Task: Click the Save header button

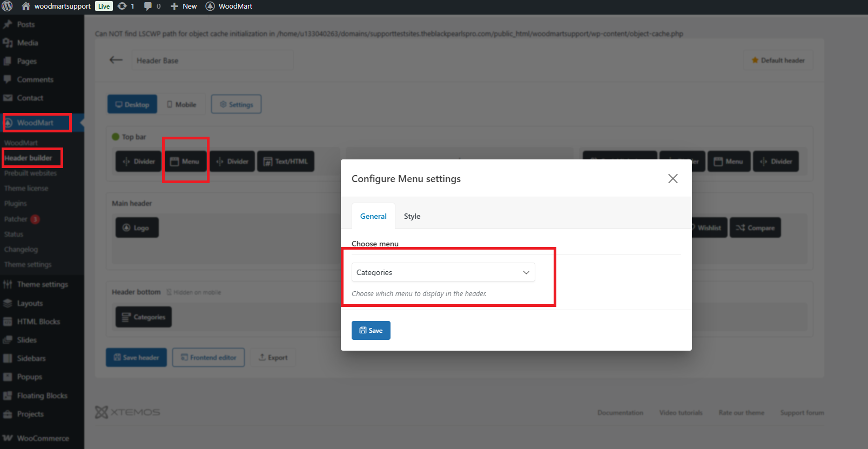Action: 136,357
